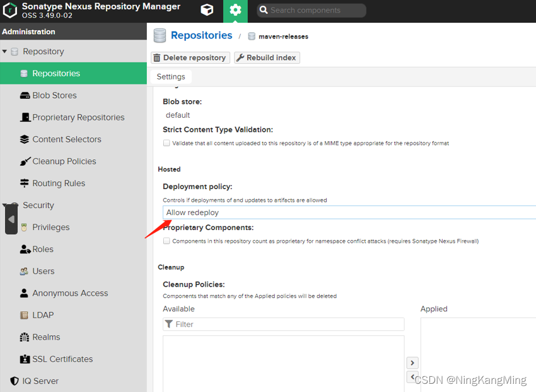The image size is (536, 392).
Task: Open Repositories in the sidebar
Action: tap(74, 74)
